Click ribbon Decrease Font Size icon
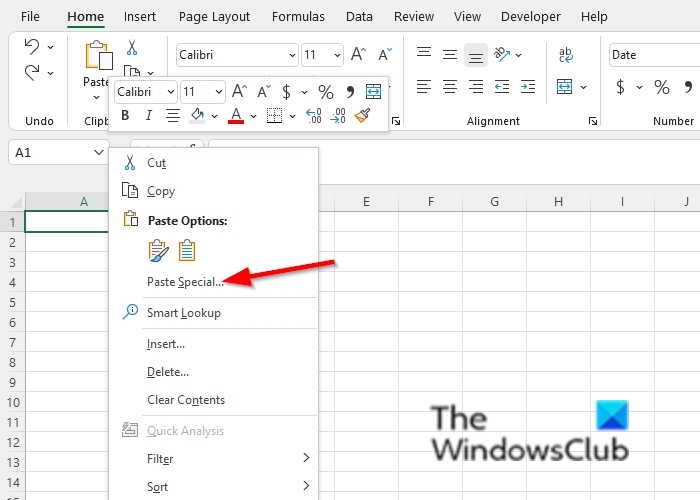700x500 pixels. [x=385, y=54]
